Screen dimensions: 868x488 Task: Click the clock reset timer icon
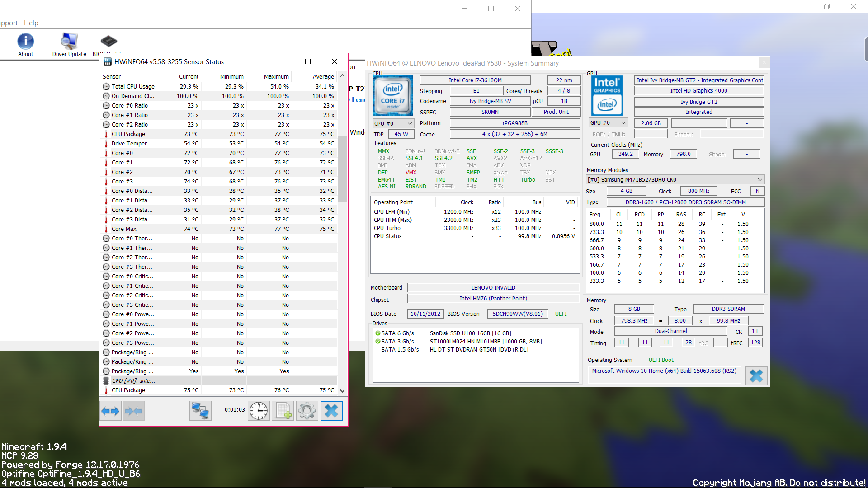pyautogui.click(x=259, y=411)
